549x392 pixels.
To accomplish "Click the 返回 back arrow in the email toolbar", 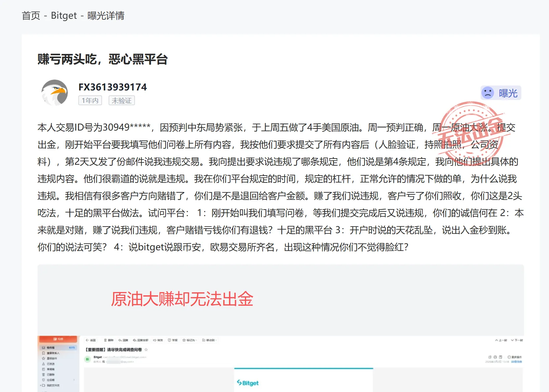I will click(87, 340).
